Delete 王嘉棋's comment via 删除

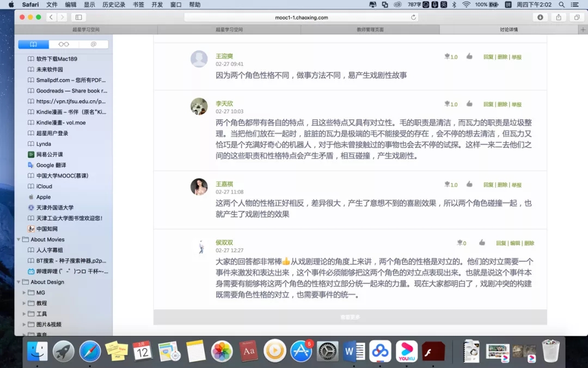click(504, 184)
